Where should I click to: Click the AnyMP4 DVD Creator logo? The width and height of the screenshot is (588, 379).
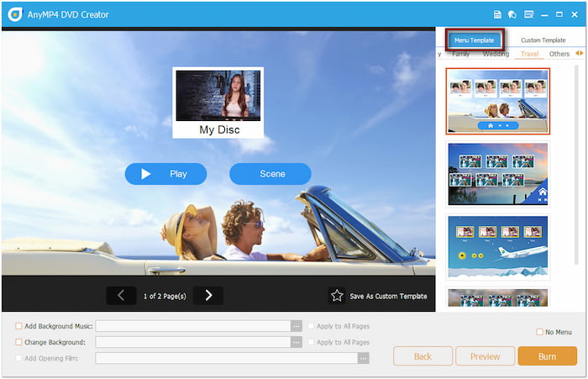click(x=14, y=14)
